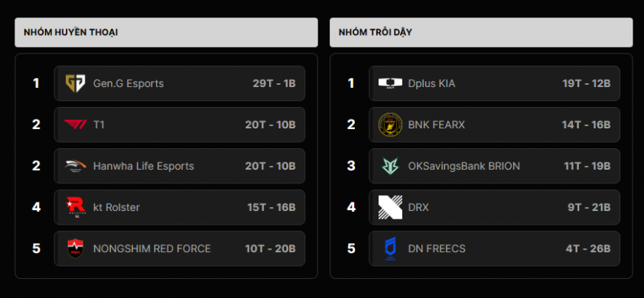Open the kt Rolster team name
The image size is (644, 298).
(117, 207)
